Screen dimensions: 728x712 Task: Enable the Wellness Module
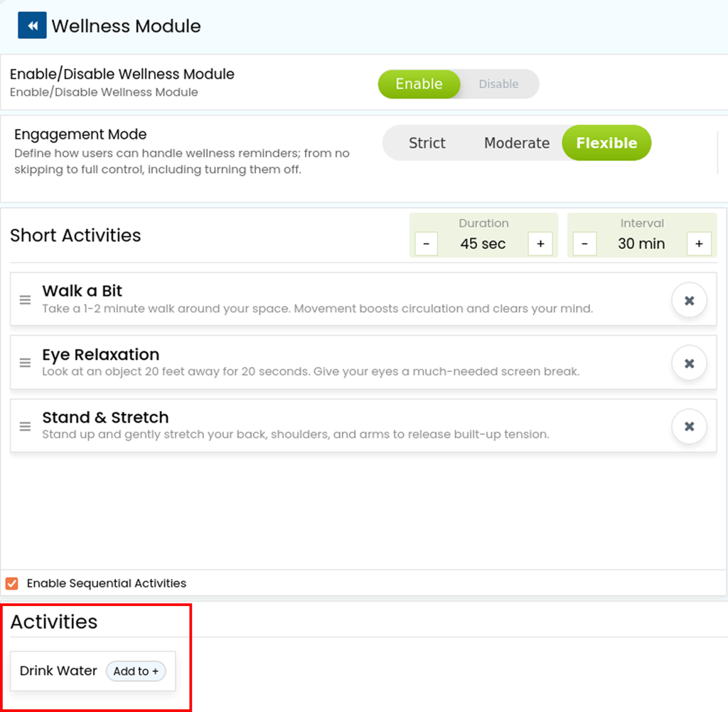coord(419,84)
